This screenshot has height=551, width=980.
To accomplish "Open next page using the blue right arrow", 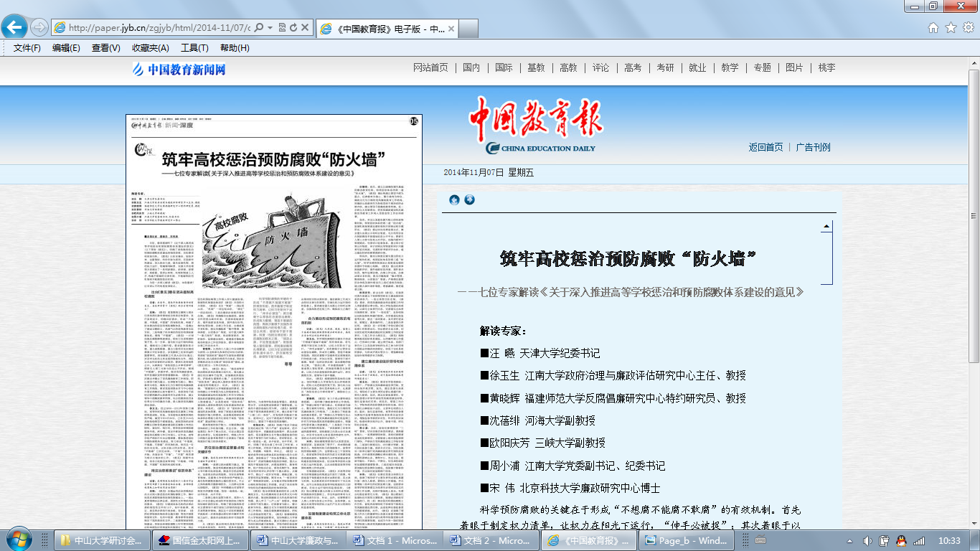I will pyautogui.click(x=470, y=200).
